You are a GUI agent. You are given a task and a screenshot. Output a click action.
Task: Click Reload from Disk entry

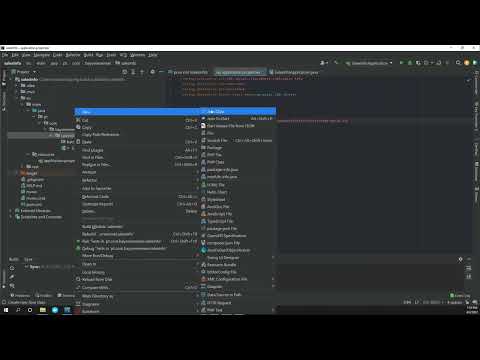pyautogui.click(x=137, y=279)
